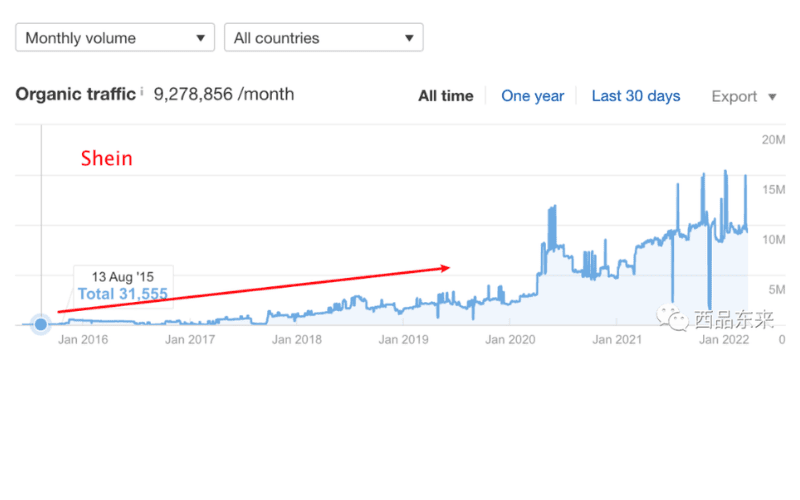Click the 10M y-axis label

[x=773, y=240]
